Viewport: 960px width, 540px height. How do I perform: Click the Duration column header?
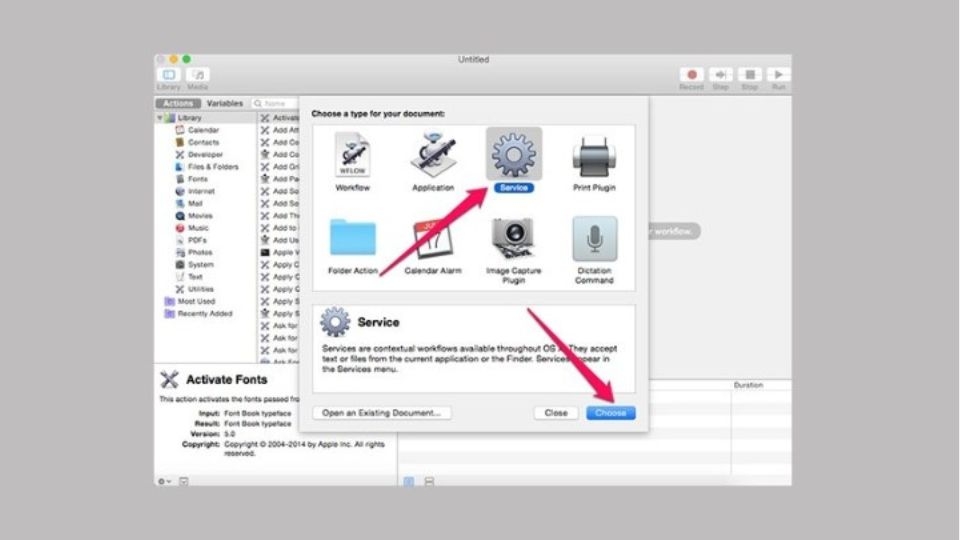coord(748,385)
